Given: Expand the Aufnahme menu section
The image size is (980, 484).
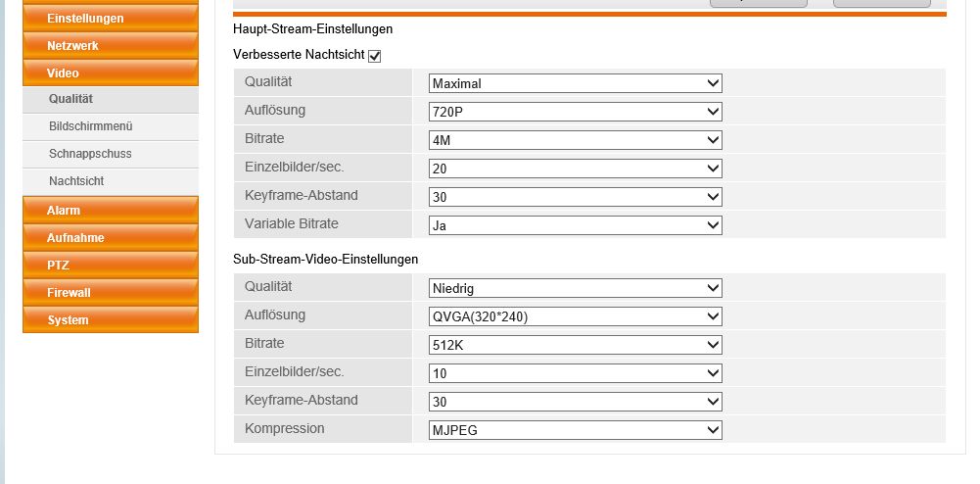Looking at the screenshot, I should [x=110, y=237].
